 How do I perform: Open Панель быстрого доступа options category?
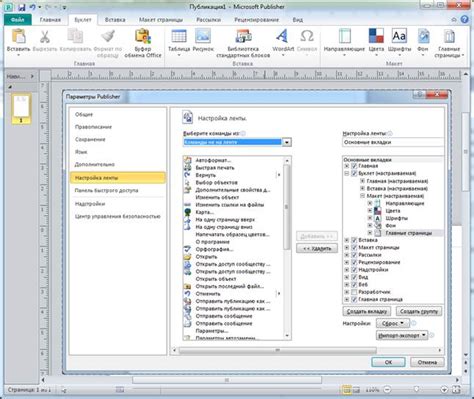(106, 190)
